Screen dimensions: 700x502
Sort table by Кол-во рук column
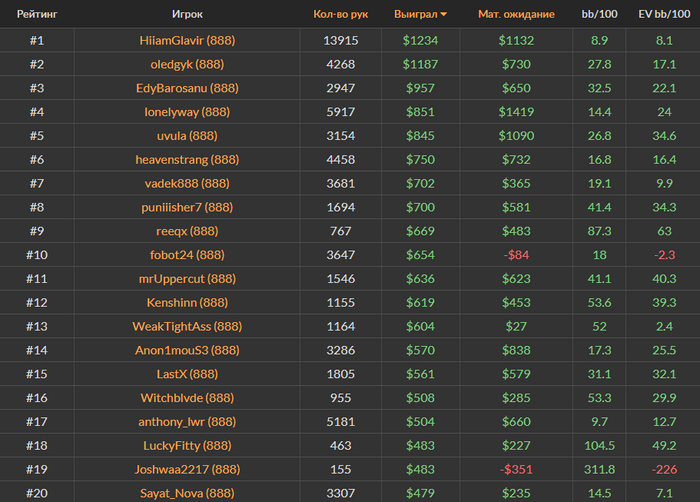point(340,15)
